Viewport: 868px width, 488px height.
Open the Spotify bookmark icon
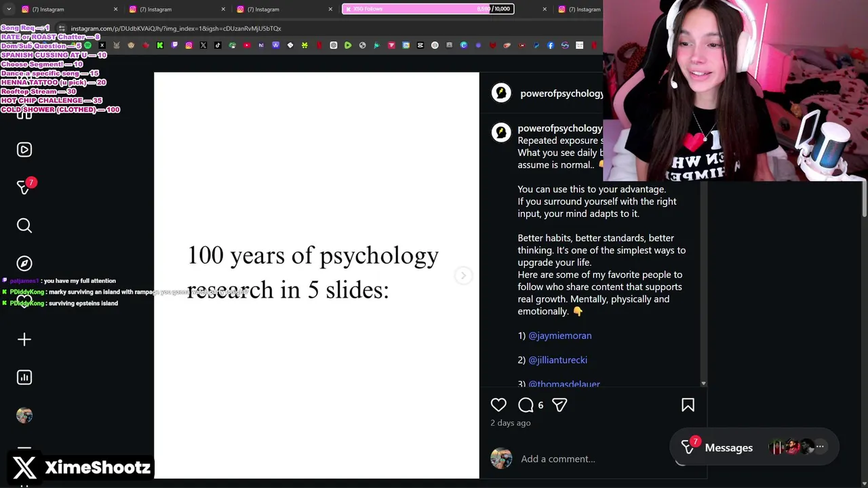[87, 45]
